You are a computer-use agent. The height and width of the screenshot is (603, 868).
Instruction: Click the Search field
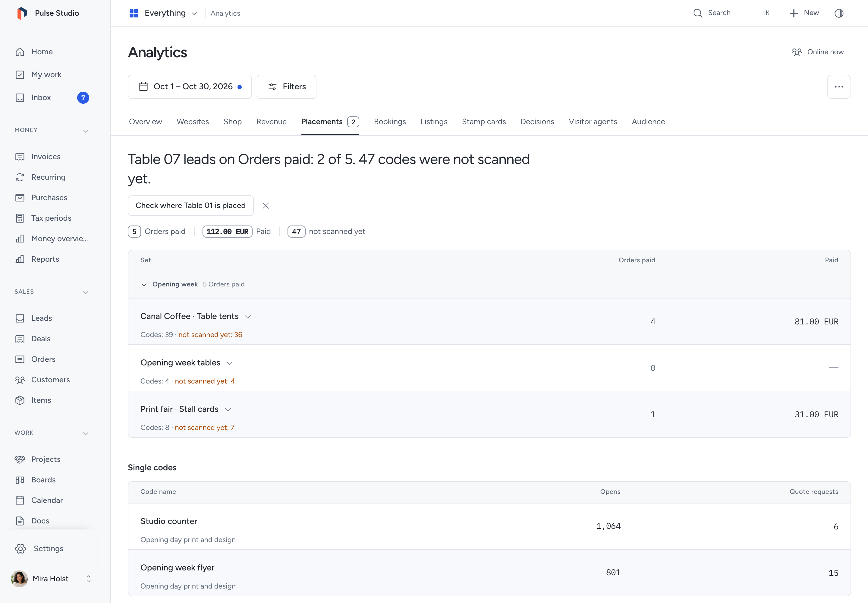pos(731,13)
